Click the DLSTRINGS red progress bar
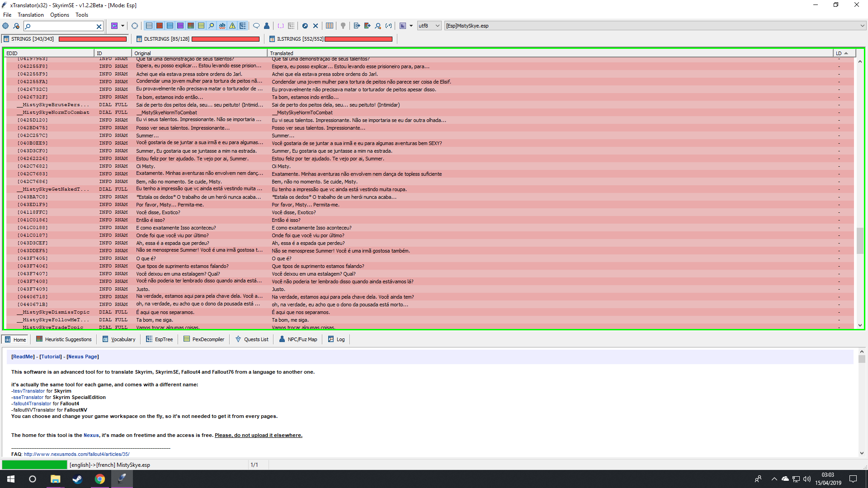 [226, 39]
